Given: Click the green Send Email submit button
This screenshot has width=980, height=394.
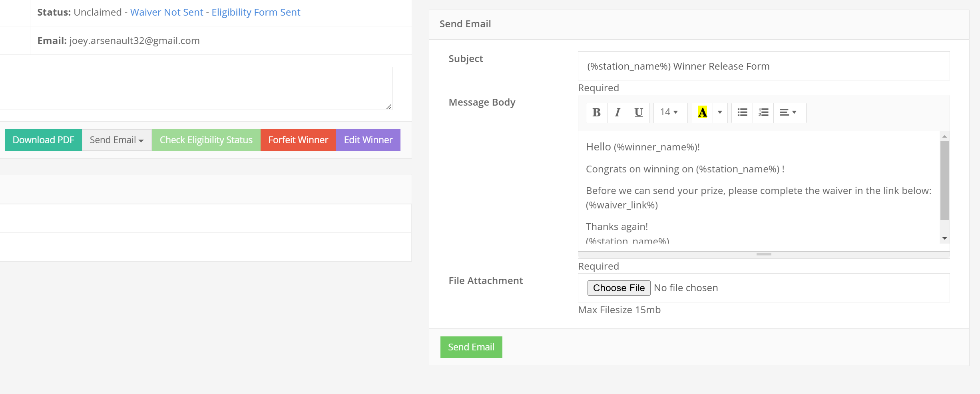Looking at the screenshot, I should (x=471, y=347).
